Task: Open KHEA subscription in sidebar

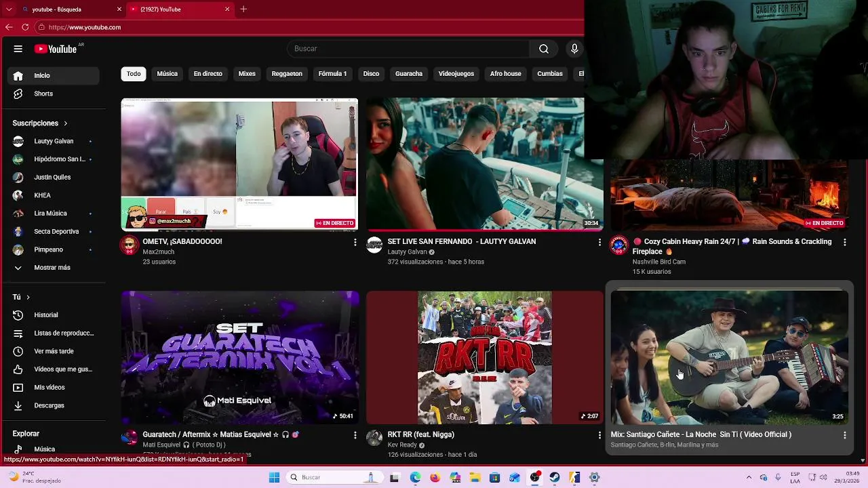Action: 54,195
